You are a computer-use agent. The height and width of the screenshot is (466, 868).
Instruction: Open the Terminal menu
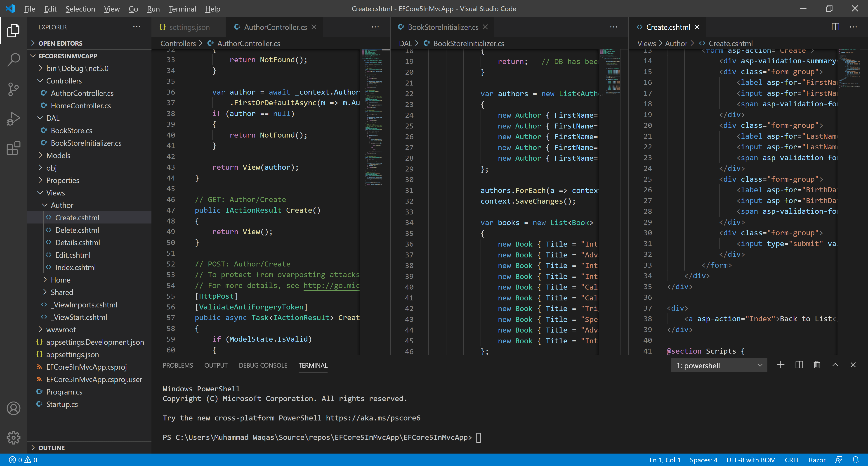[x=182, y=9]
